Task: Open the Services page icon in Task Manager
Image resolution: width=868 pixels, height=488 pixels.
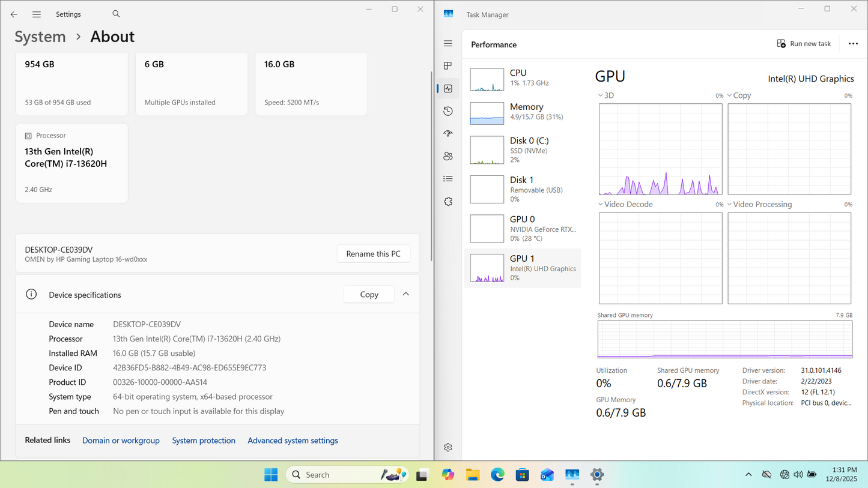Action: tap(448, 202)
